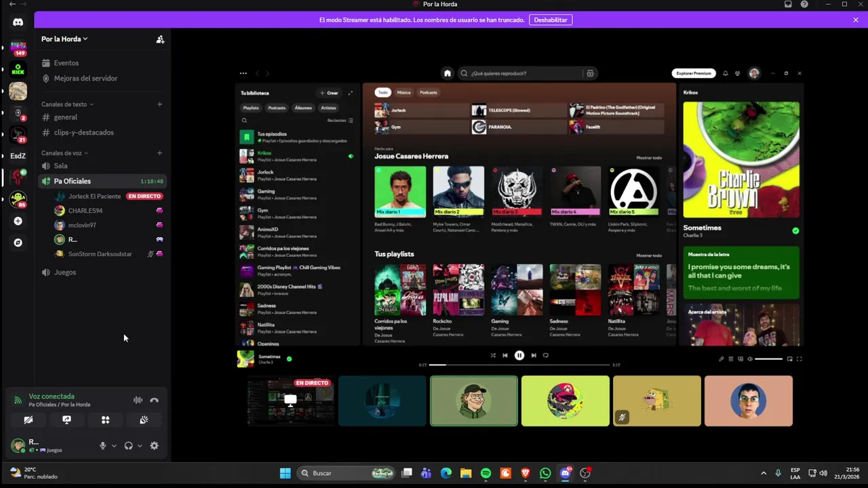868x488 pixels.
Task: Mute your microphone
Action: click(x=102, y=445)
